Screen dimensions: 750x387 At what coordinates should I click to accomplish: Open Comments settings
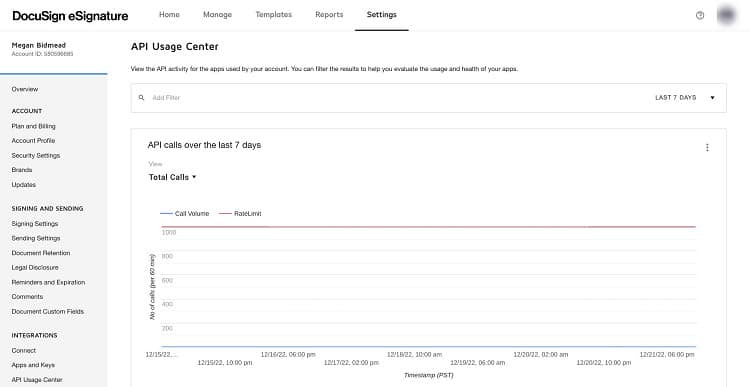(x=27, y=297)
